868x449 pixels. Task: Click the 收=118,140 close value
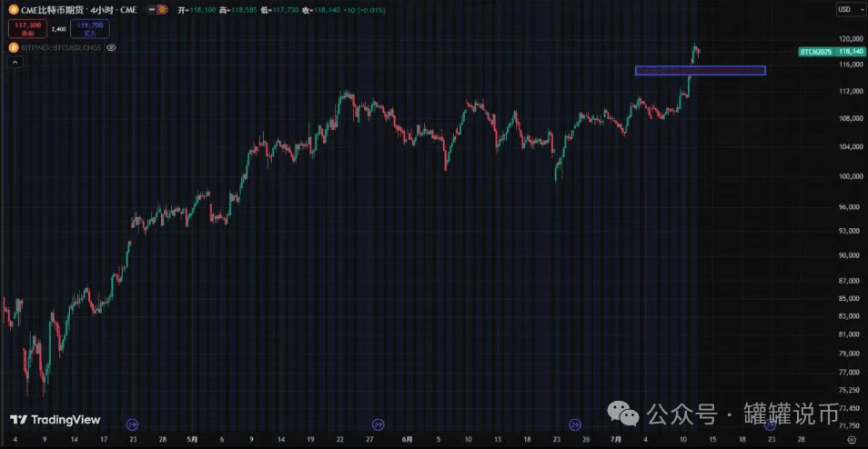pos(321,10)
